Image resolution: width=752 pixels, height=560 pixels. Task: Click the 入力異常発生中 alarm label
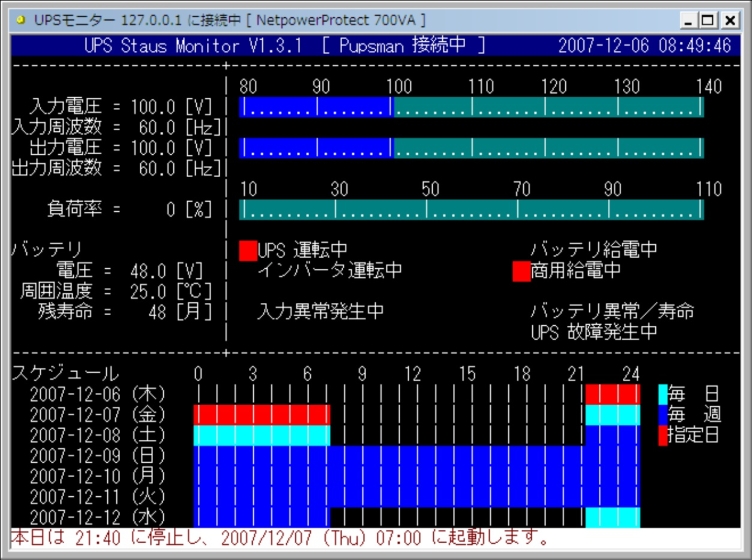pos(321,311)
